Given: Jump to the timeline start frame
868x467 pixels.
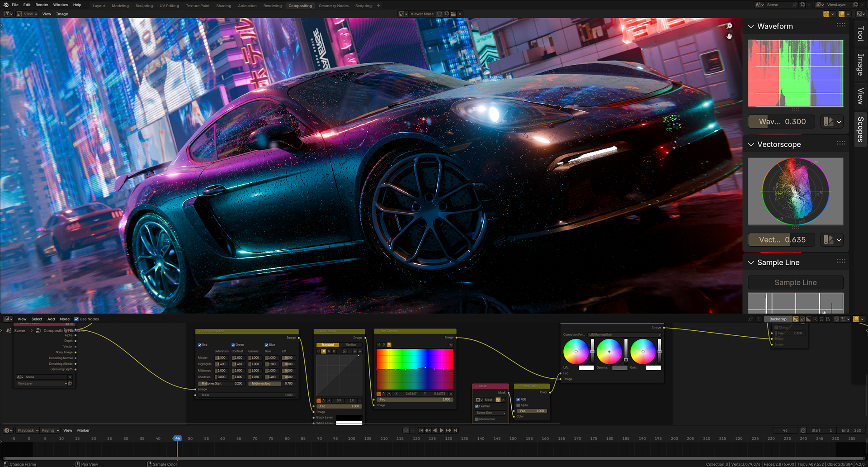Looking at the screenshot, I should tap(421, 430).
